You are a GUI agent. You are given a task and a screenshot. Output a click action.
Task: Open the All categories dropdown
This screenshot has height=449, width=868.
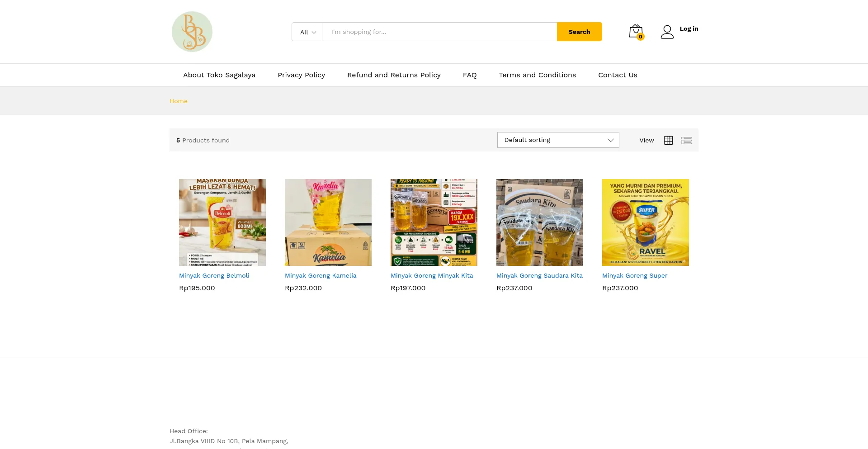[x=307, y=32]
